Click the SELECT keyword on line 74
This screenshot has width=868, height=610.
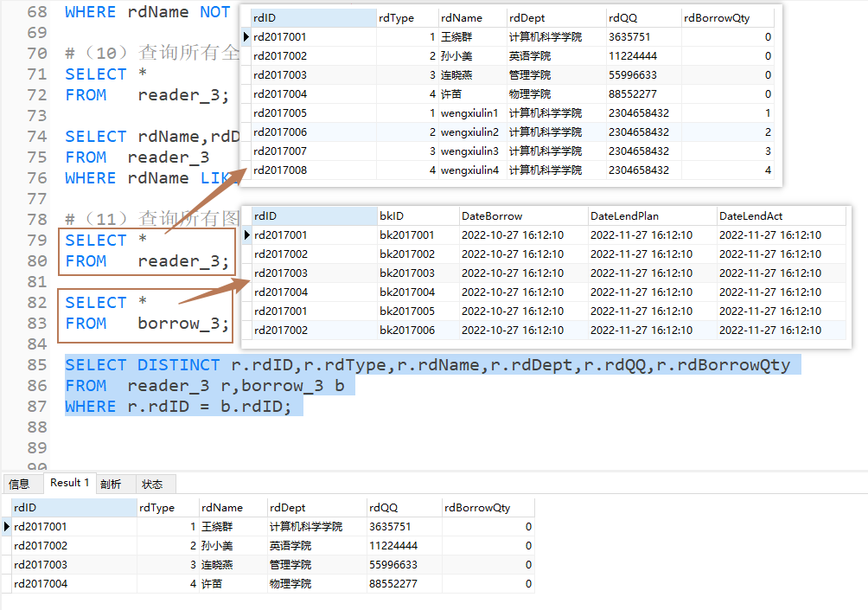pos(96,137)
